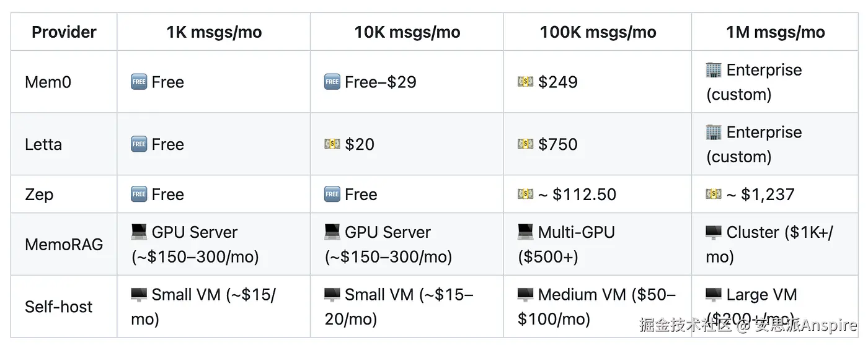
Task: Click the laptop icon beside Multi-GPU
Action: [x=526, y=232]
